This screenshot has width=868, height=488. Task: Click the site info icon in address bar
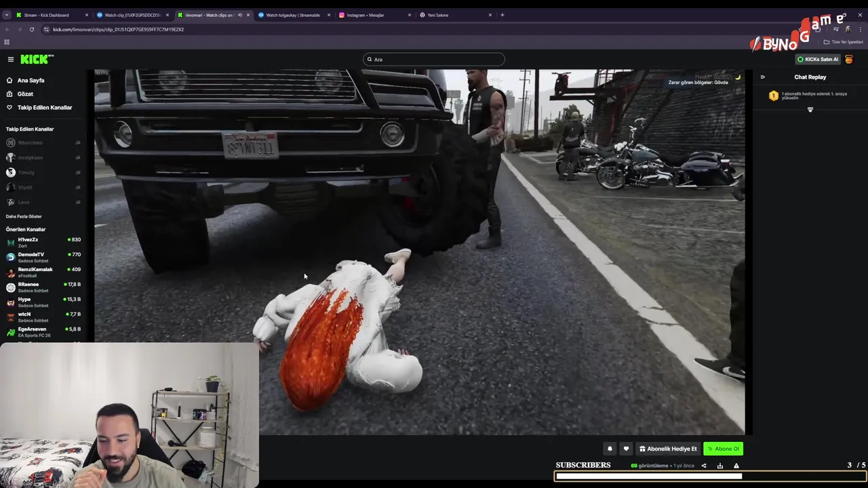pyautogui.click(x=46, y=29)
